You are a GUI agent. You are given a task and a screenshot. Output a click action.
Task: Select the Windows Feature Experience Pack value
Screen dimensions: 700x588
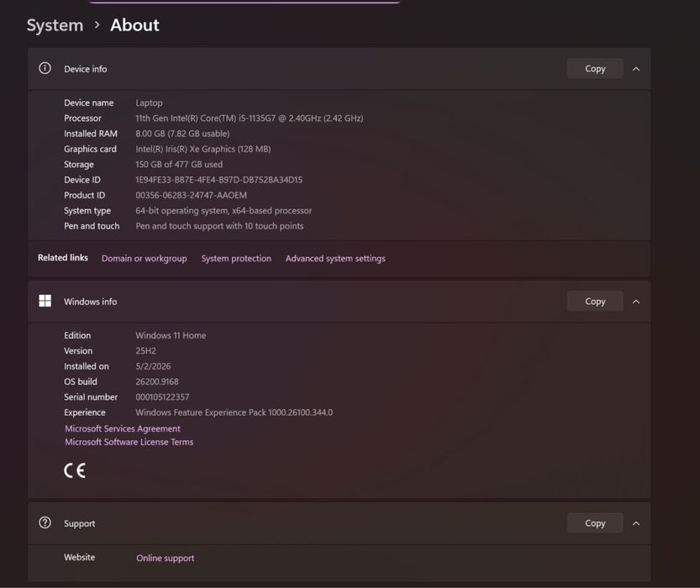click(234, 412)
